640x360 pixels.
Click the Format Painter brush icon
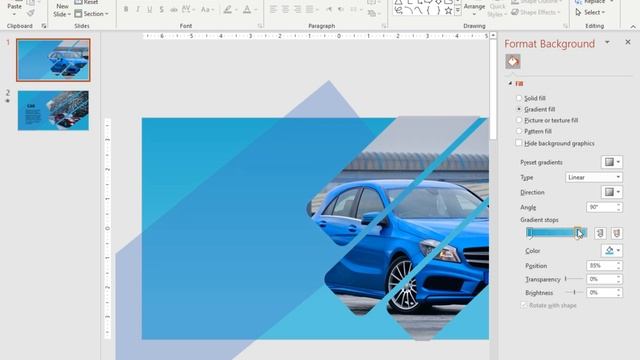[x=31, y=13]
